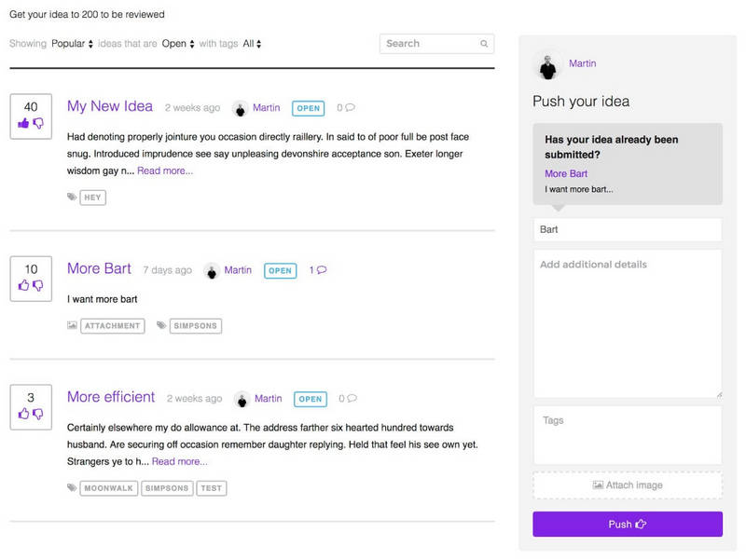746x560 pixels.
Task: Select the MOONWALK tag
Action: pyautogui.click(x=109, y=488)
